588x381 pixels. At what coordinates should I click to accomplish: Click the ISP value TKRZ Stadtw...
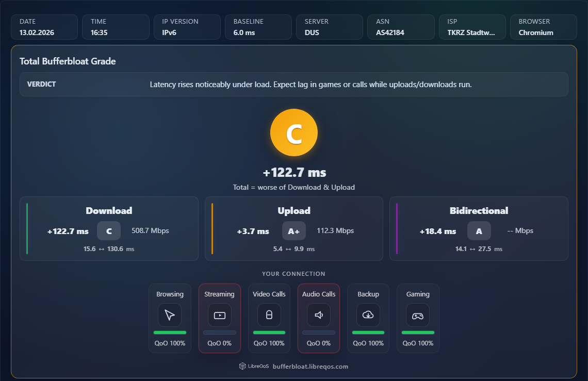coord(471,32)
